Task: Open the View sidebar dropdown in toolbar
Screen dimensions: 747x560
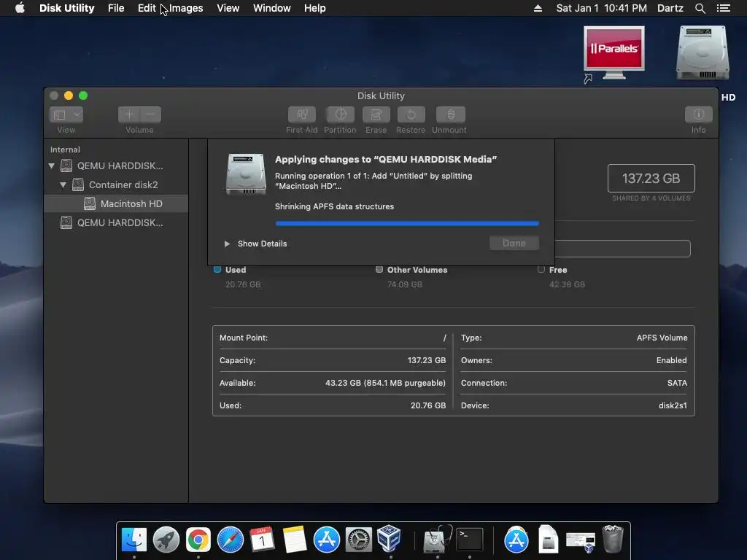Action: pos(66,114)
